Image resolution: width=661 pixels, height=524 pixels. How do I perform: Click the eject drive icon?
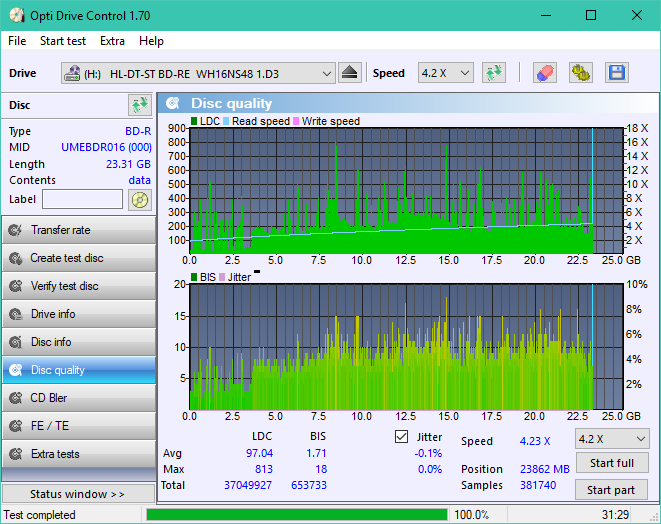349,73
